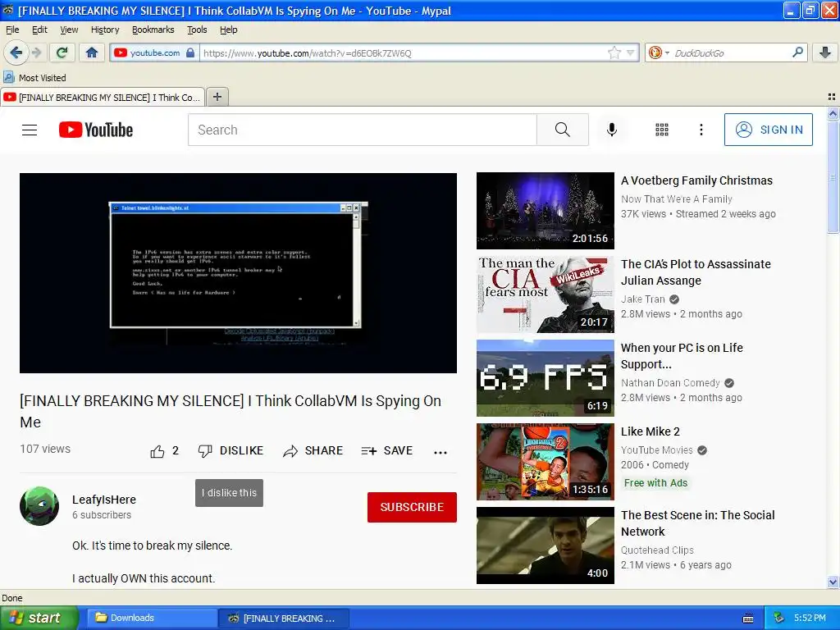The height and width of the screenshot is (630, 840).
Task: Click on the video player area
Action: pos(239,272)
